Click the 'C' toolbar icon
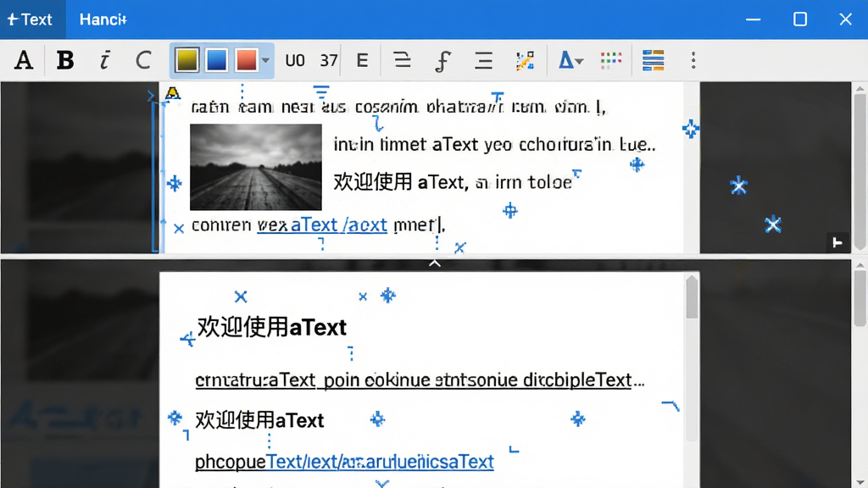The image size is (868, 488). pyautogui.click(x=143, y=60)
